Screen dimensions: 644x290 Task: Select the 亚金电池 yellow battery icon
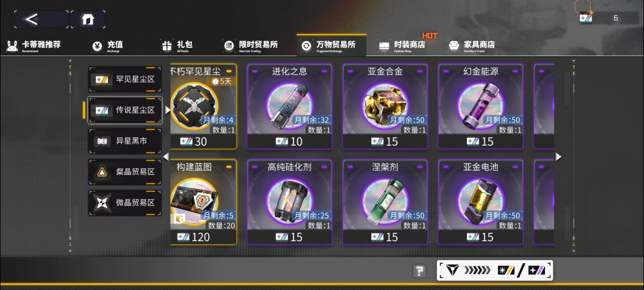[481, 201]
